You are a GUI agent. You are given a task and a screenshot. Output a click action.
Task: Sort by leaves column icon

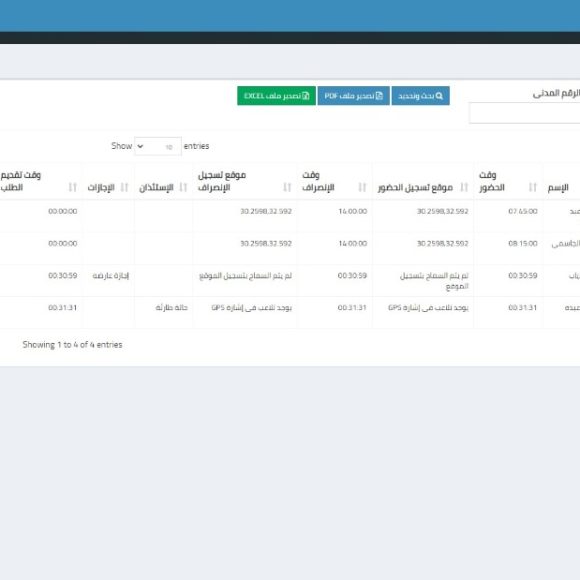point(124,188)
